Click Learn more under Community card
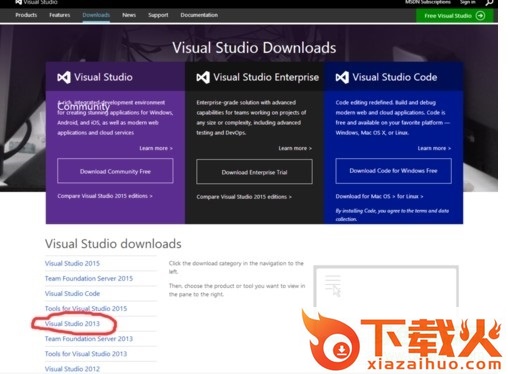Screen dimensions: 508x374 (x=156, y=148)
